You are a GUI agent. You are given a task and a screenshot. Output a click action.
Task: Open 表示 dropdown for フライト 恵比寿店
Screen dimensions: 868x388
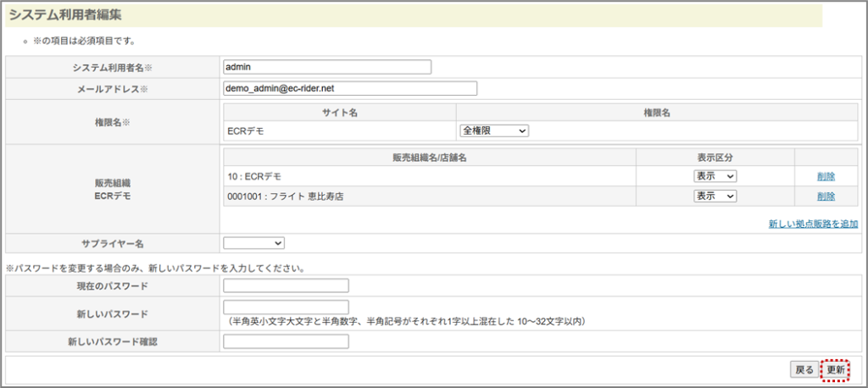click(715, 196)
